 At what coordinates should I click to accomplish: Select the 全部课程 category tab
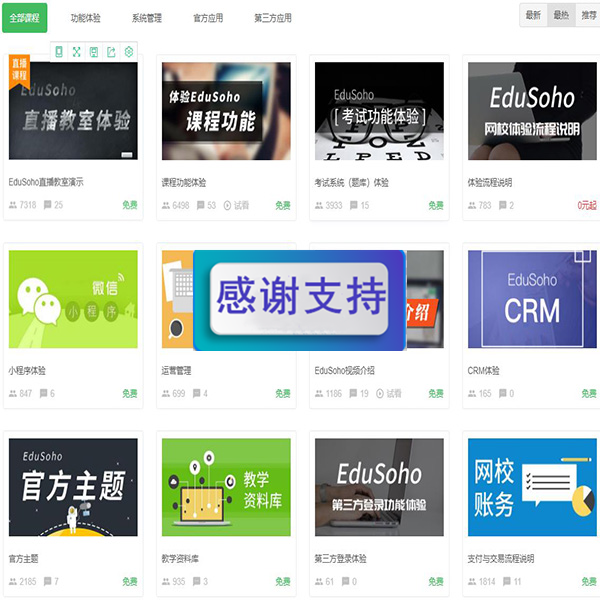pyautogui.click(x=24, y=18)
